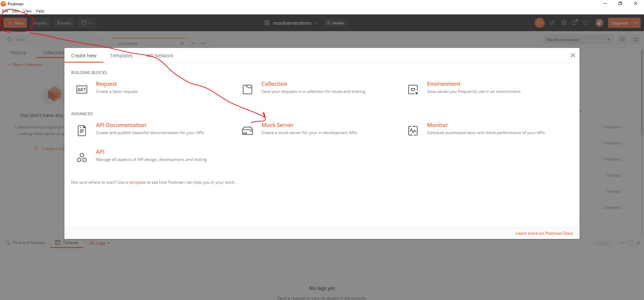Close the Create New dialog
The width and height of the screenshot is (644, 300).
tap(573, 55)
